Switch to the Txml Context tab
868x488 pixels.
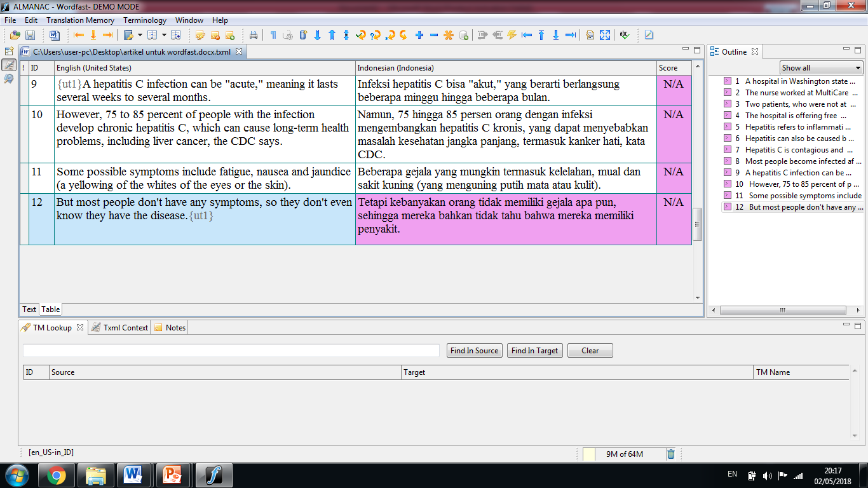pos(119,328)
